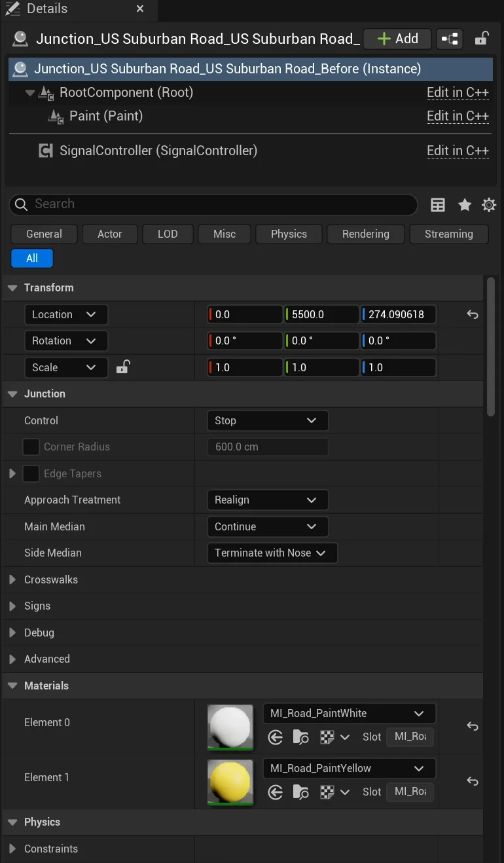Collapse the Transform section
This screenshot has width=504, height=863.
[12, 288]
